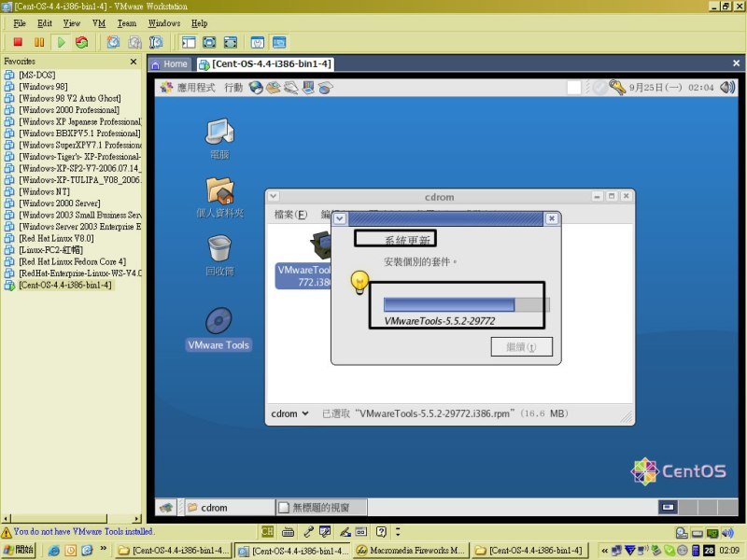The width and height of the screenshot is (747, 560).
Task: Open the 行動 actions menu
Action: [233, 88]
